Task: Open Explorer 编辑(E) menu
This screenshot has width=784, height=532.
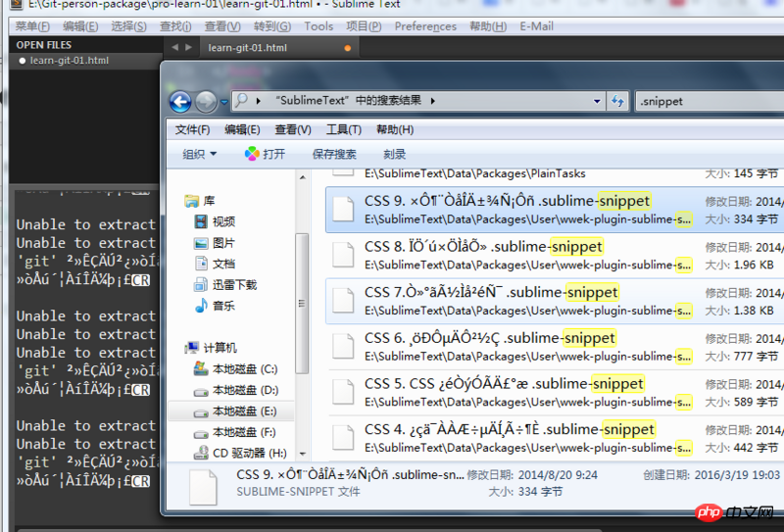Action: [x=242, y=130]
